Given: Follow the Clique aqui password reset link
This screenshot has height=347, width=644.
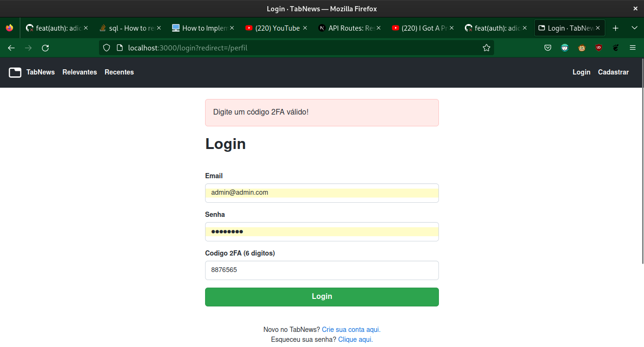Looking at the screenshot, I should point(355,339).
